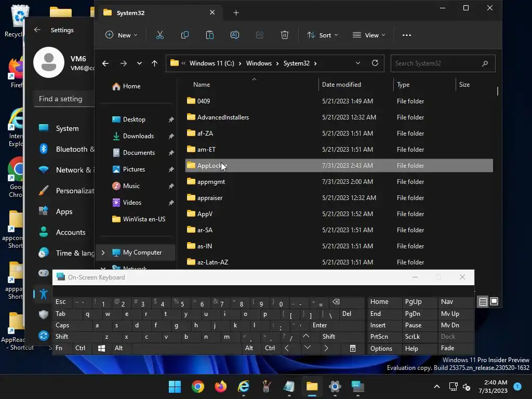Open Downloads in navigation pane
This screenshot has width=532, height=399.
[x=138, y=136]
